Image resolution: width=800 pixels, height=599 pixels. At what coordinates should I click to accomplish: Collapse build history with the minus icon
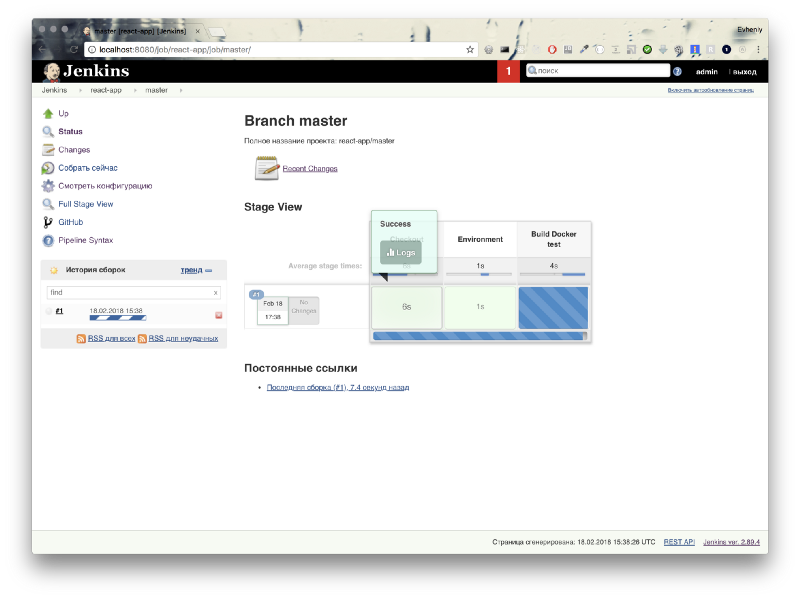pyautogui.click(x=209, y=270)
